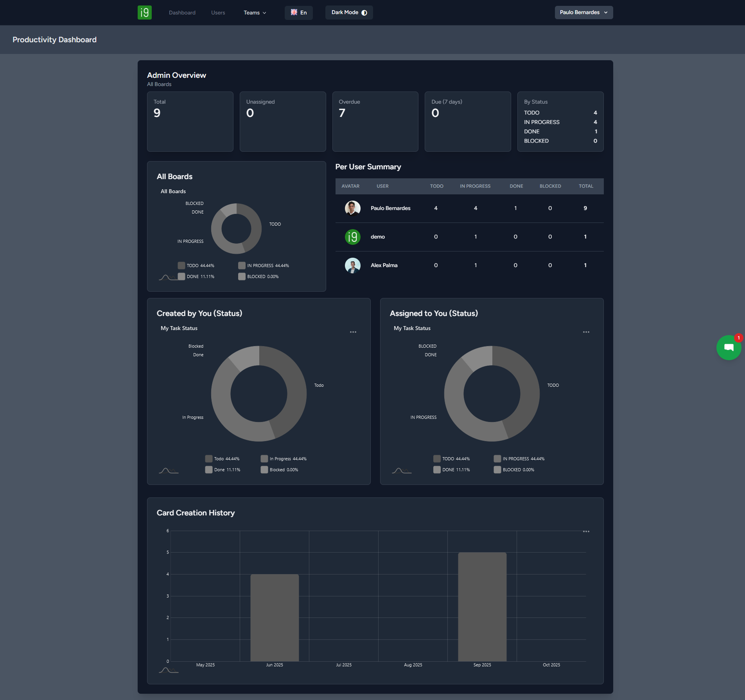This screenshot has width=745, height=700.
Task: Expand the Teams dropdown menu
Action: [x=255, y=13]
